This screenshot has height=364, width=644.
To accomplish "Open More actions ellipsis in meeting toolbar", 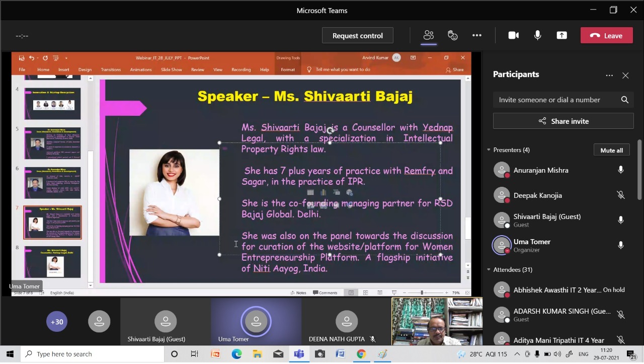I will coord(476,35).
